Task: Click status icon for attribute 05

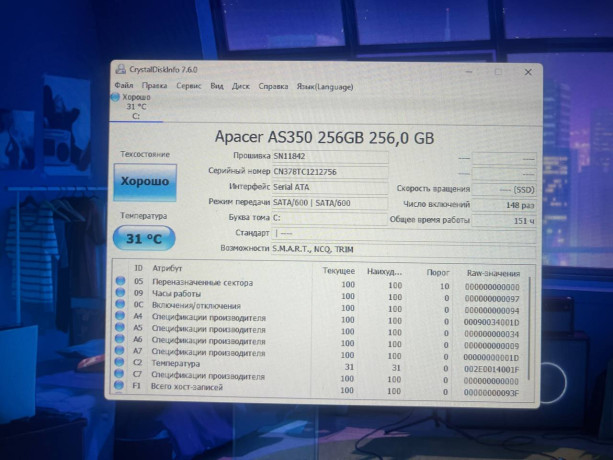Action: tap(120, 281)
